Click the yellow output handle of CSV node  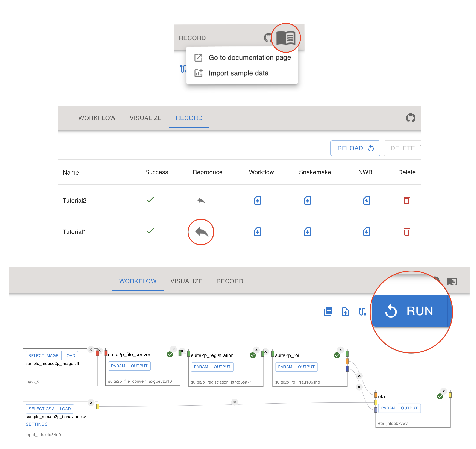click(97, 406)
